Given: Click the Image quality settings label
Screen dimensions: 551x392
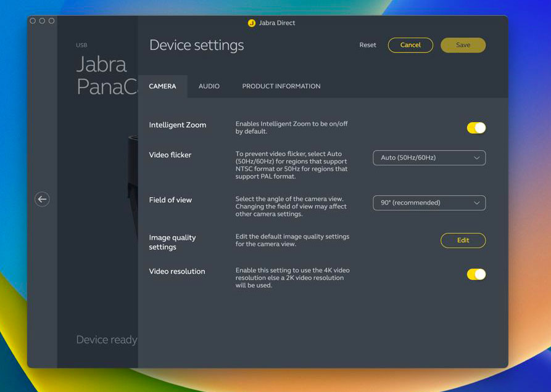Looking at the screenshot, I should [172, 242].
